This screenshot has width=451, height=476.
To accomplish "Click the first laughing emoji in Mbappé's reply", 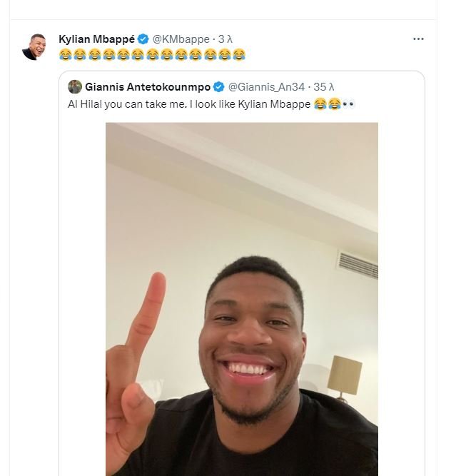I will pos(66,54).
